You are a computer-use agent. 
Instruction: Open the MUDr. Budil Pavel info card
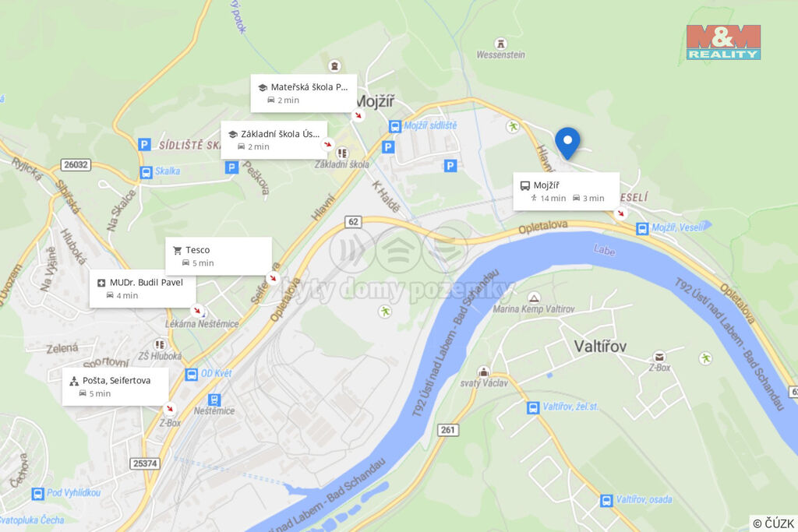pos(143,289)
